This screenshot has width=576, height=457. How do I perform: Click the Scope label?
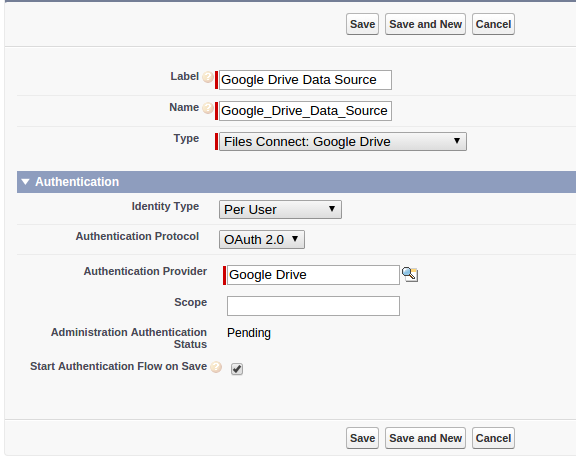(x=191, y=302)
